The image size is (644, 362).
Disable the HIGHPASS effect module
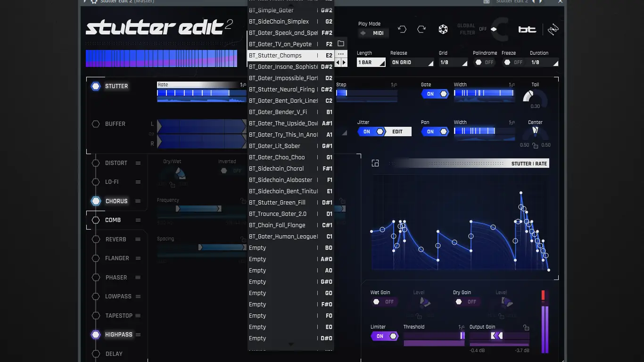[x=96, y=335]
